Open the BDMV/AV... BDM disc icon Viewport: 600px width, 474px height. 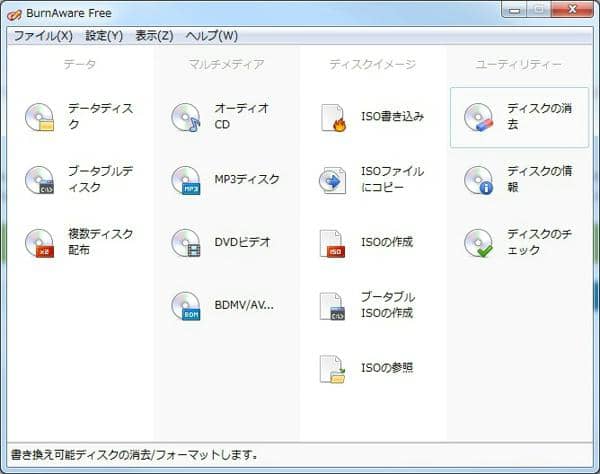(186, 306)
